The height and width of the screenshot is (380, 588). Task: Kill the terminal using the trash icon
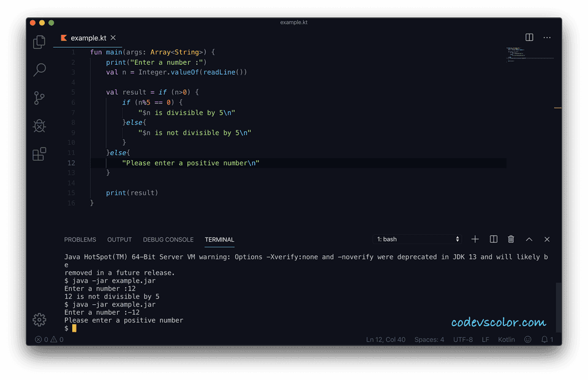[511, 239]
